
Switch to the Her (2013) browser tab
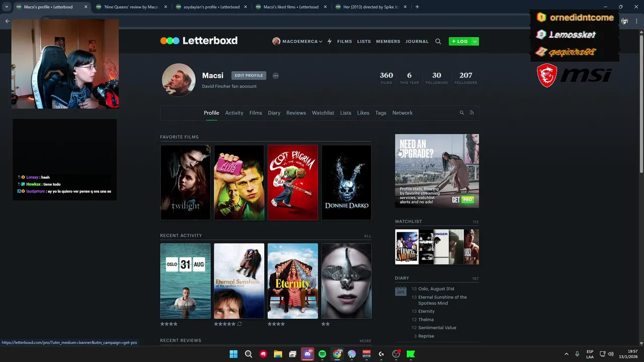click(371, 7)
